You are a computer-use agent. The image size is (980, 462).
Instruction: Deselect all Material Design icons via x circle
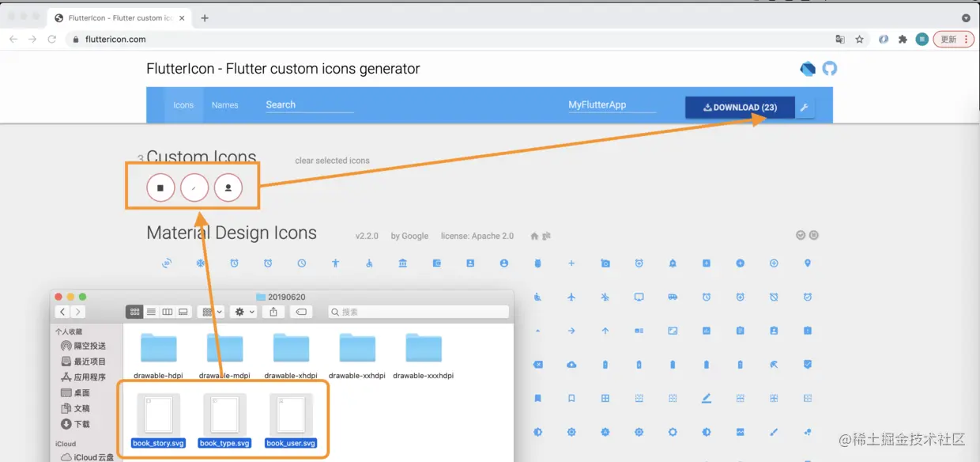click(x=814, y=235)
